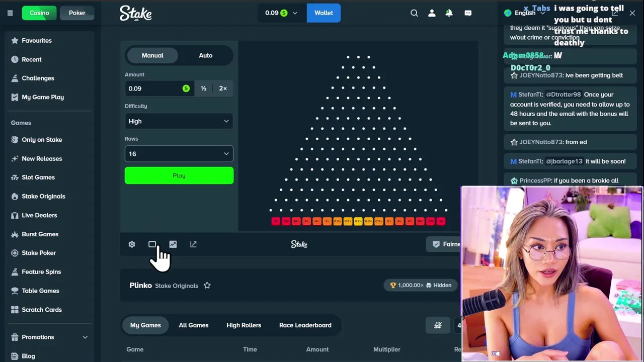Double the bet amount with 2×
This screenshot has height=362, width=644.
point(223,88)
